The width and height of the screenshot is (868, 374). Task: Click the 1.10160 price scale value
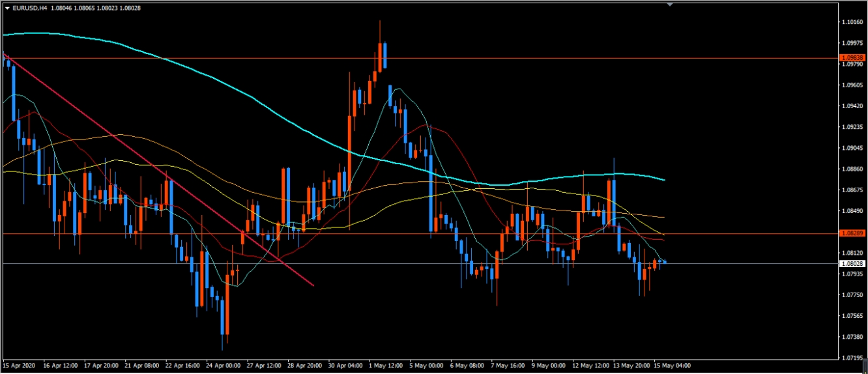click(x=852, y=22)
